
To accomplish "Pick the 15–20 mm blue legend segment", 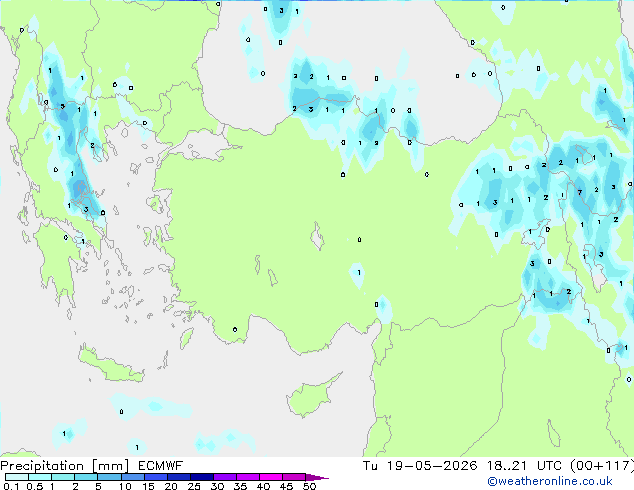I will point(156,477).
